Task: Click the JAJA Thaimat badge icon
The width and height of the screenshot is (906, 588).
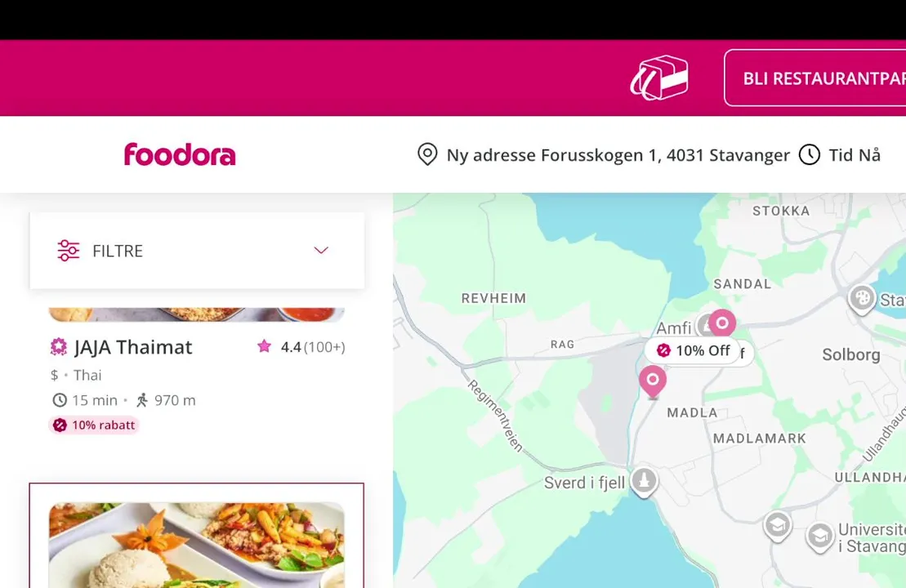Action: point(58,346)
